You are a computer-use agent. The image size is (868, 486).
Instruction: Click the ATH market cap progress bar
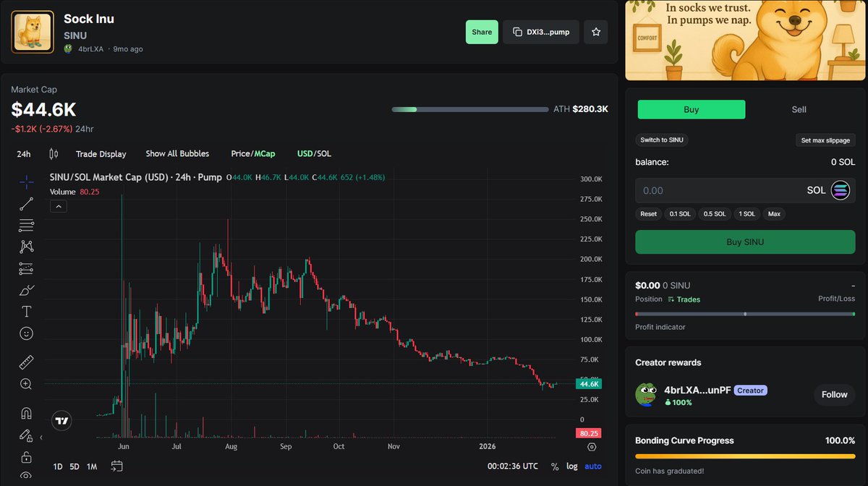pos(470,109)
